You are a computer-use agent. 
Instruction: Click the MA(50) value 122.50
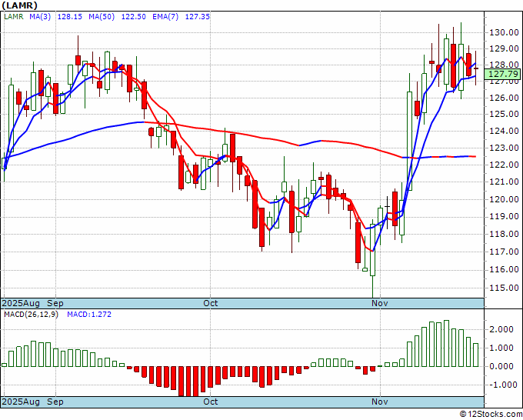133,16
